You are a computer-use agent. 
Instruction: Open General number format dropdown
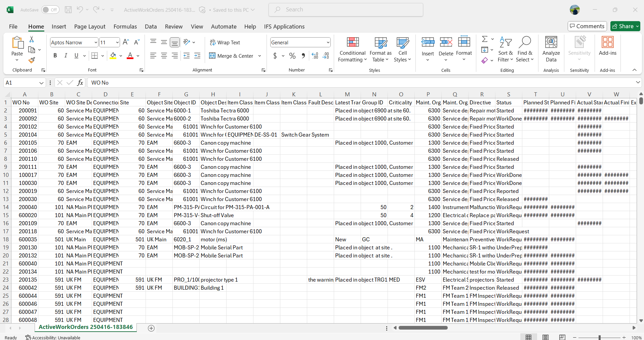(328, 42)
